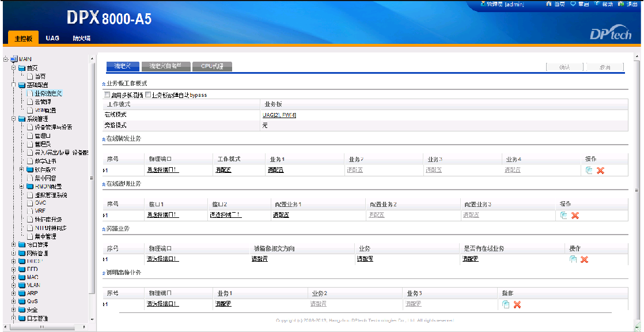Viewport: 644px width, 332px height.
Task: Click the home (首页) icon in top bar
Action: click(550, 4)
